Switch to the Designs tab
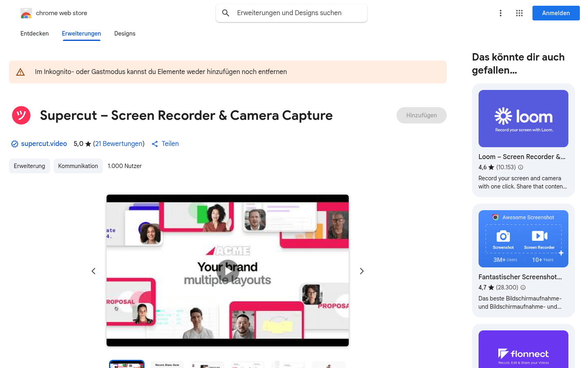 click(125, 34)
